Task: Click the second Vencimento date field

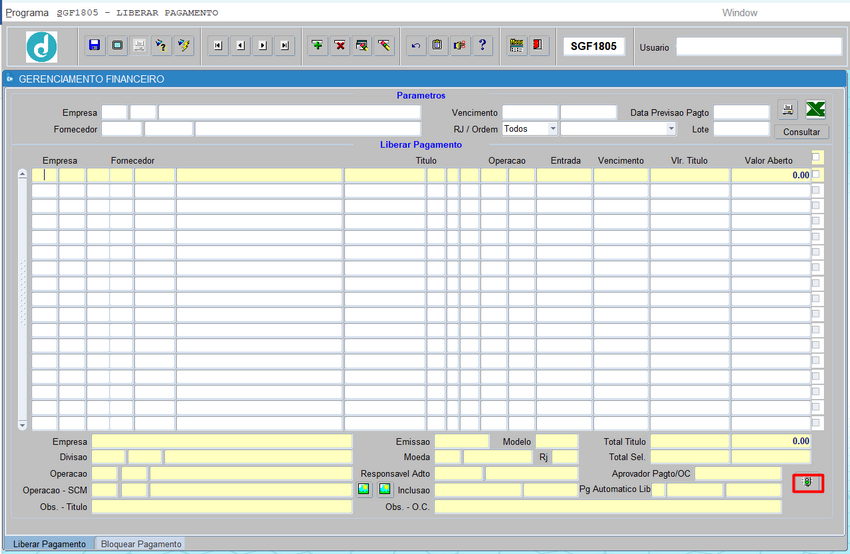Action: click(x=589, y=112)
